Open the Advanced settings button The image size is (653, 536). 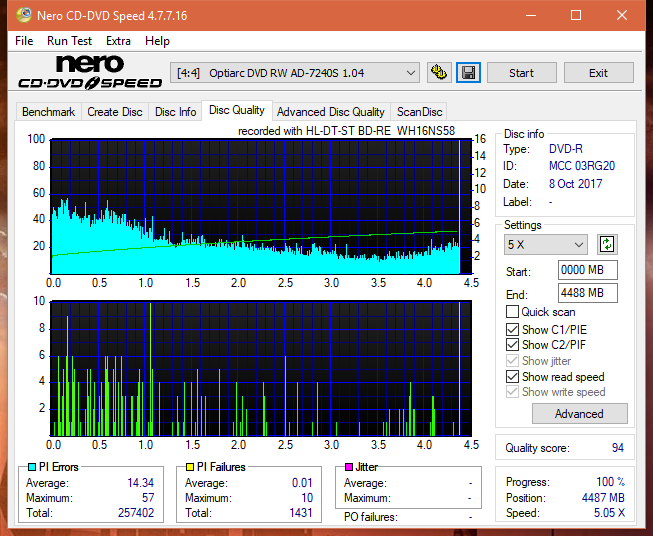[x=579, y=414]
